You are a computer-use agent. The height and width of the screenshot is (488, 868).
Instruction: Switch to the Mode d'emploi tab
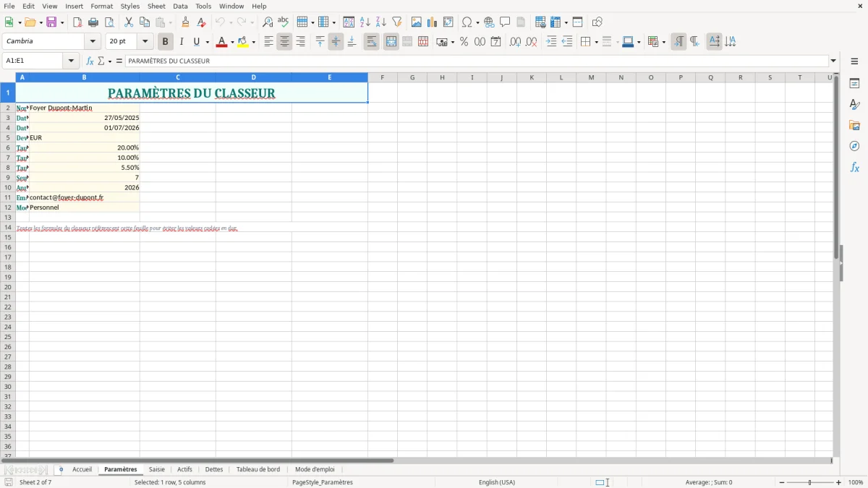[x=315, y=469]
